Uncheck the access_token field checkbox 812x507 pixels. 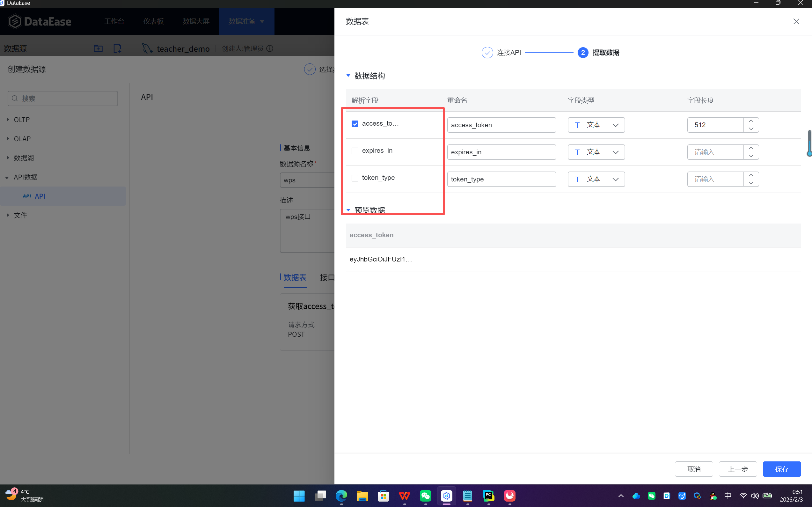(355, 124)
